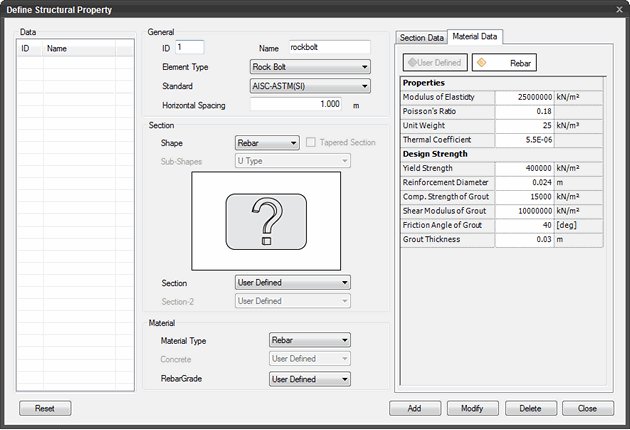Click the Rebar material button
Screen dimensions: 630x430
coord(503,62)
